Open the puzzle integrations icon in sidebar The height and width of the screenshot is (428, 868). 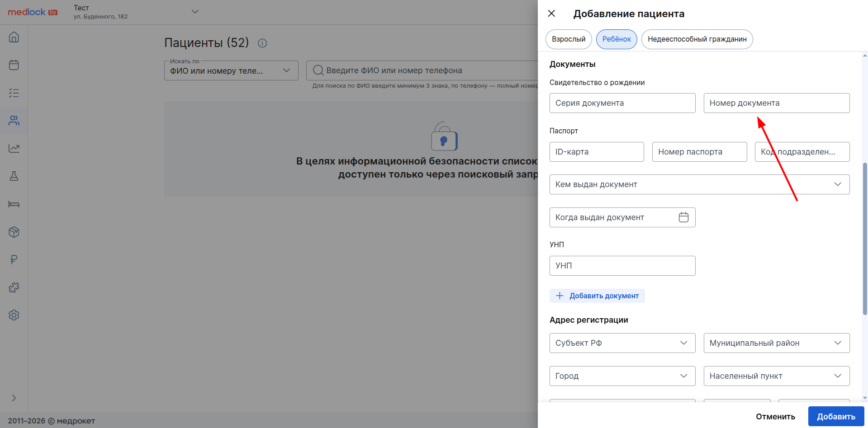(14, 287)
